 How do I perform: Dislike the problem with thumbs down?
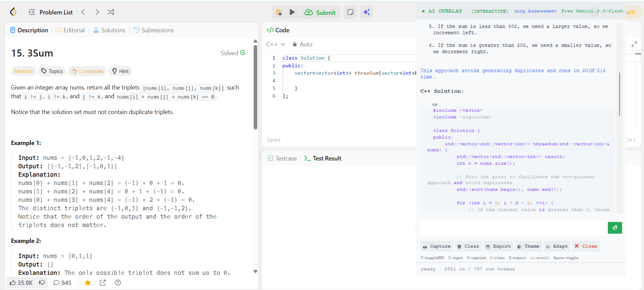[42, 283]
